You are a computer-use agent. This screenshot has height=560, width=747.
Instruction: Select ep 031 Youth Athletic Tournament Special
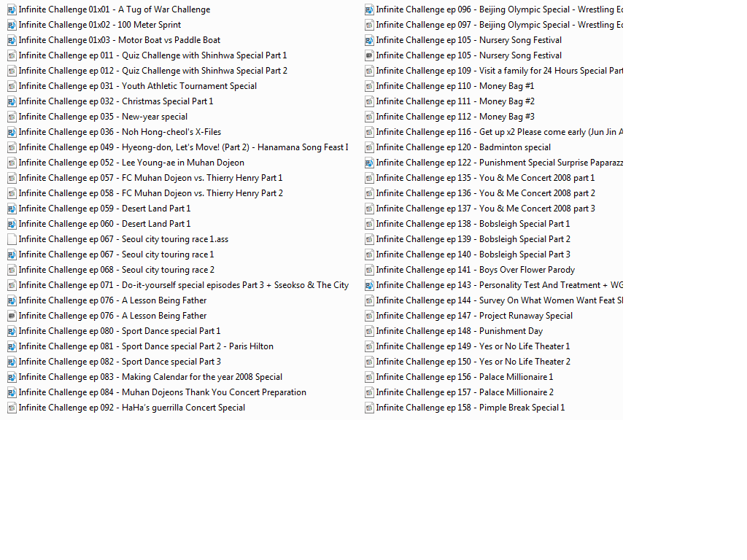(137, 86)
